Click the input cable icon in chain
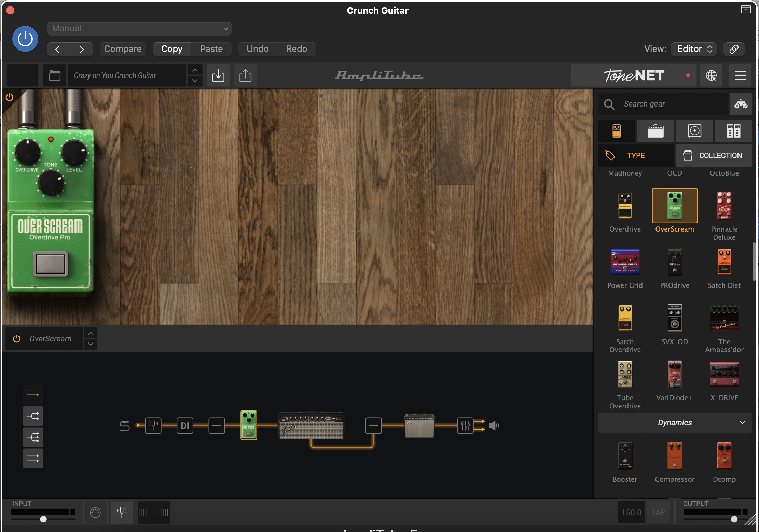This screenshot has width=759, height=532. coord(125,425)
